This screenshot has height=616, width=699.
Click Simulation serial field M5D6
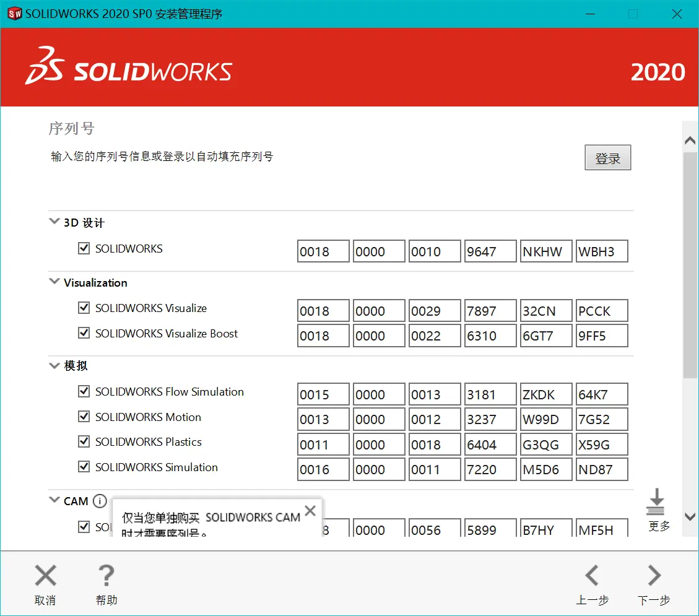point(546,469)
